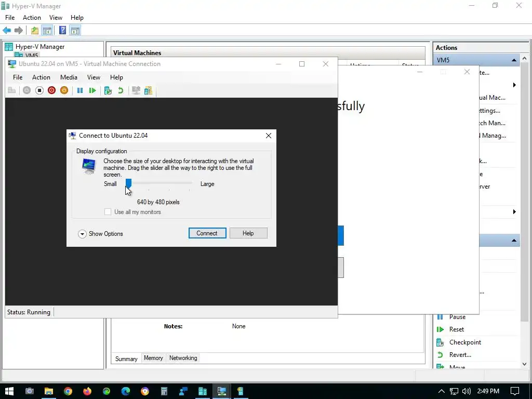
Task: Click Forward arrow in Hyper-V Manager toolbar
Action: 19,31
